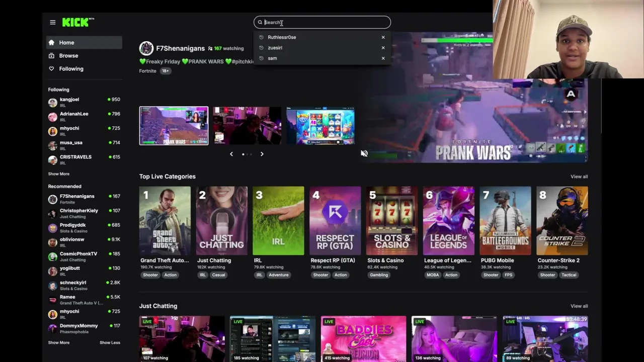644x362 pixels.
Task: Unmute the featured stream preview
Action: pos(364,153)
